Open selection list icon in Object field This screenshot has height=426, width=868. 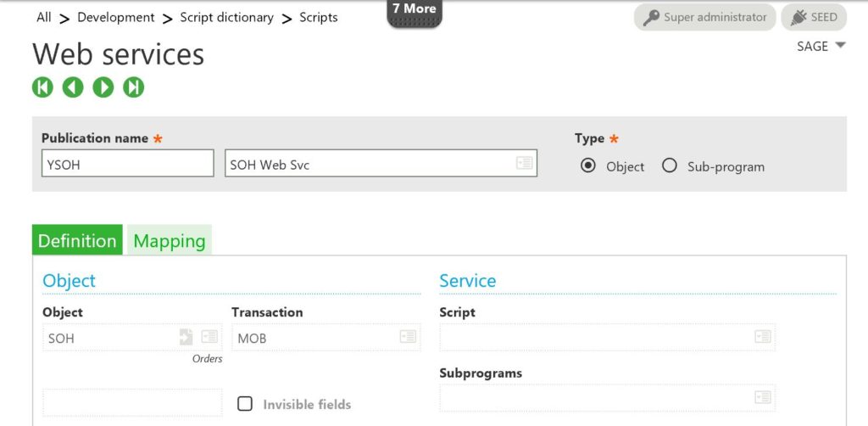(209, 338)
